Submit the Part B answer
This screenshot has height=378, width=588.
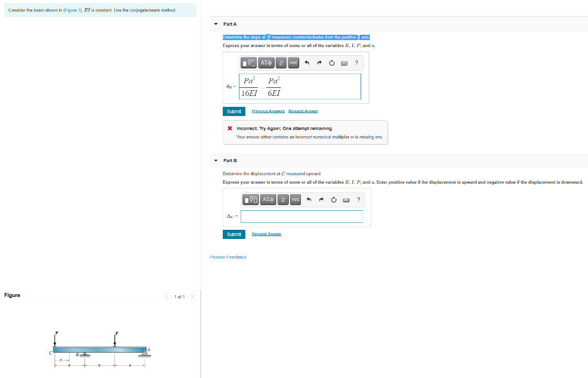234,234
